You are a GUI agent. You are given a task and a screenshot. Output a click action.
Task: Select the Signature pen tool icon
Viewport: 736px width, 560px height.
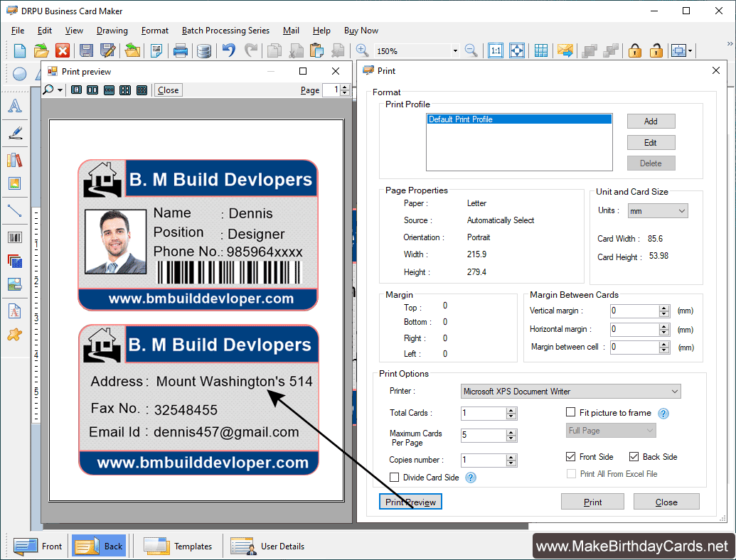[15, 133]
